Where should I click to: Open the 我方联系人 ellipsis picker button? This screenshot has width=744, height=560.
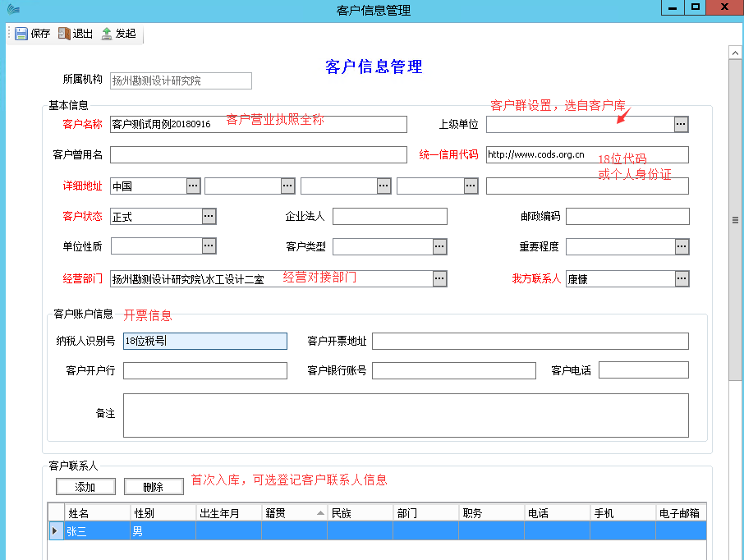tap(682, 279)
